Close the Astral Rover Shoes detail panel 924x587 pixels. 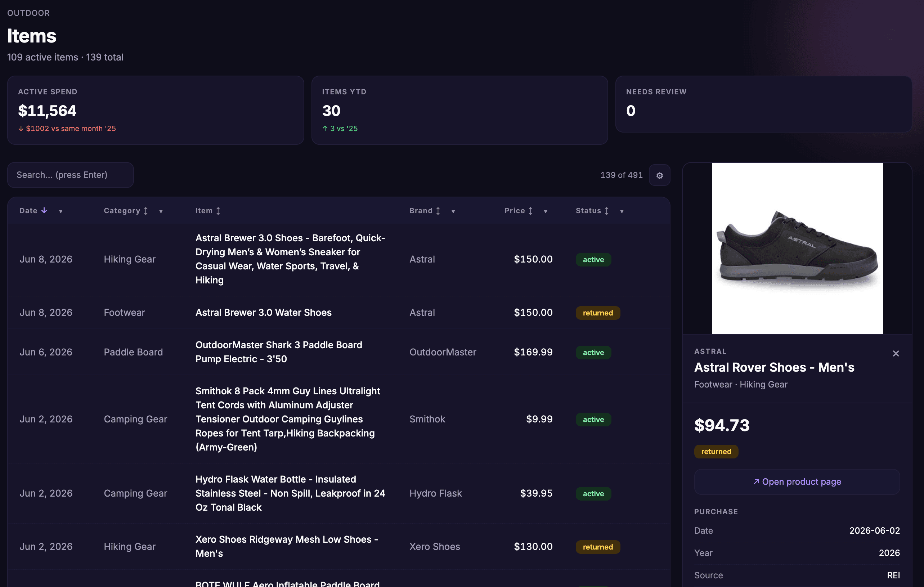(896, 353)
